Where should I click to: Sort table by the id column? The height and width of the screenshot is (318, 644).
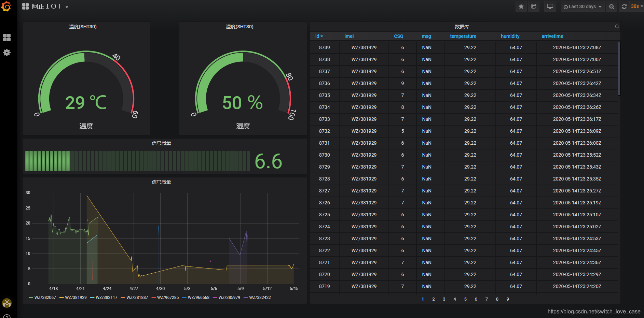click(319, 36)
